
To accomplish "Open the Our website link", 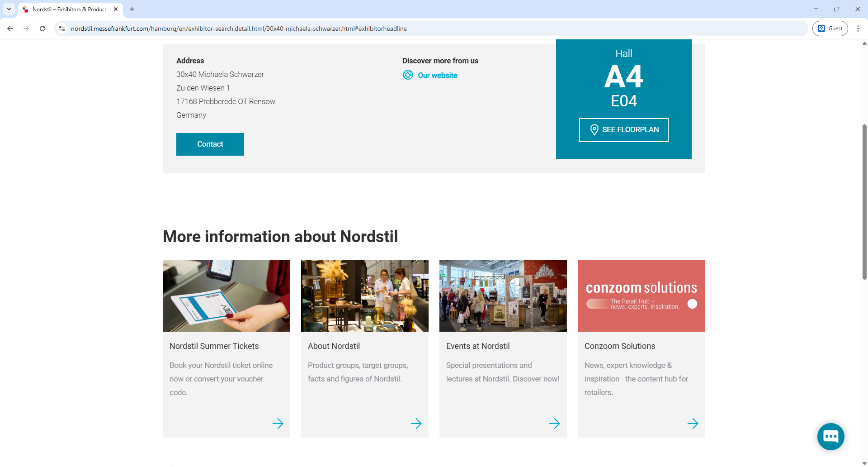I will pyautogui.click(x=437, y=75).
